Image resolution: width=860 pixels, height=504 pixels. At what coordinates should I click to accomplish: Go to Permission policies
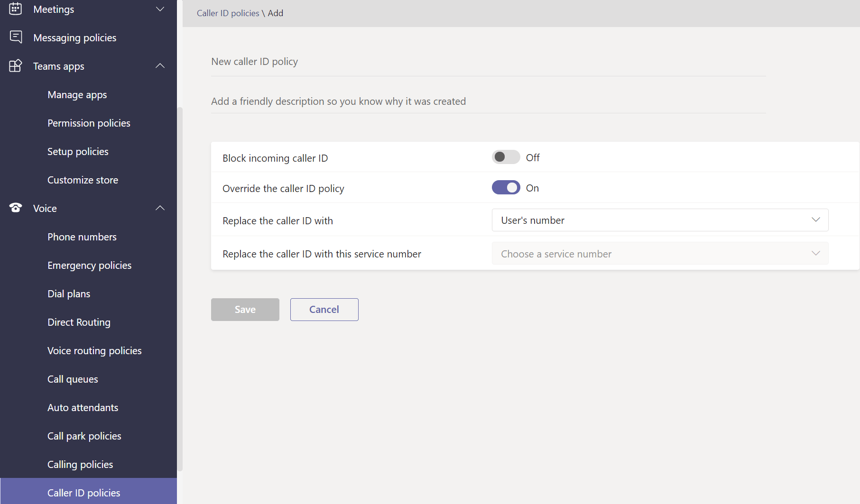(89, 123)
